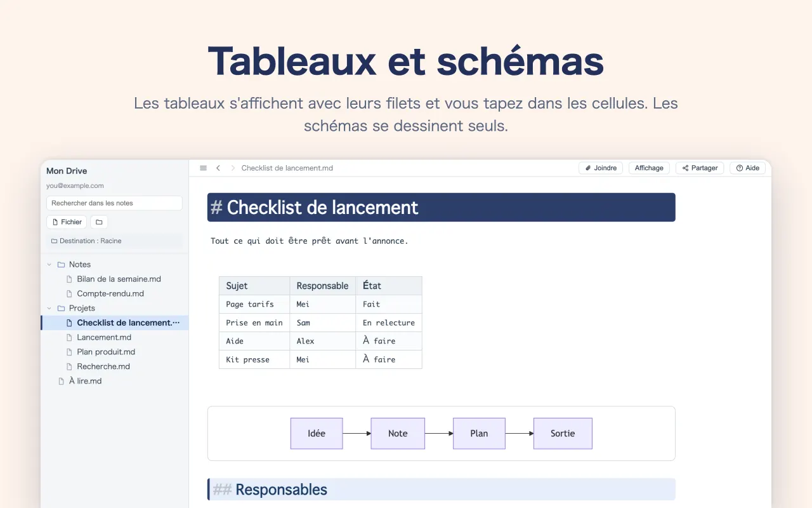The width and height of the screenshot is (812, 508).
Task: Create a new file with Fichier button
Action: 67,222
